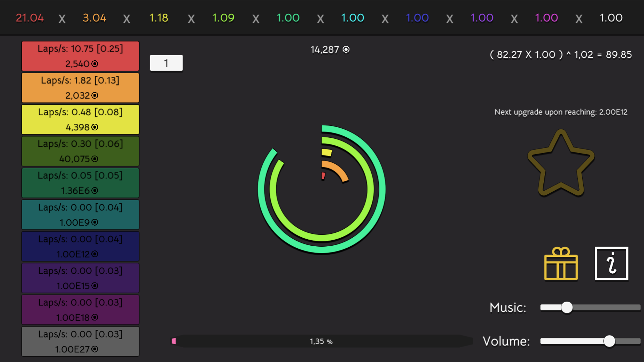
Task: Click the target icon beside 14,287
Action: tap(346, 49)
